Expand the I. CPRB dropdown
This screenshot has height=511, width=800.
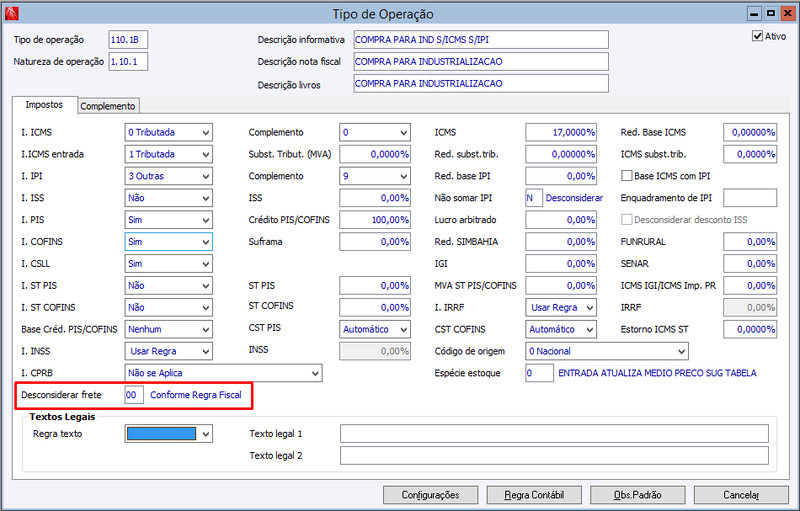[223, 373]
